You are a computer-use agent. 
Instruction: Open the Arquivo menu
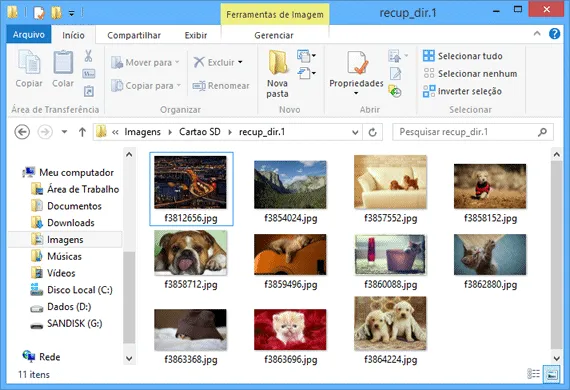pos(29,35)
